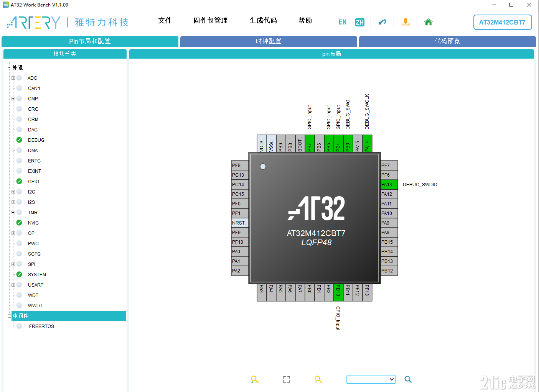Toggle the WDT status circle
Viewport: 539px width, 392px height.
pyautogui.click(x=19, y=295)
